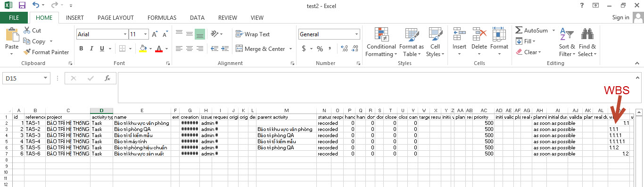Switch to PAGE LAYOUT tab
This screenshot has height=187, width=644.
116,17
